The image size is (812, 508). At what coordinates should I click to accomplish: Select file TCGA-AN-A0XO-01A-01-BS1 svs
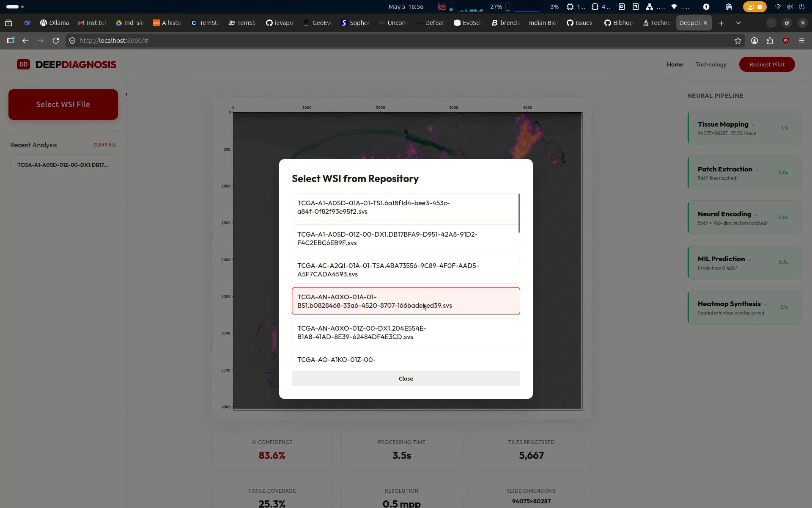[406, 301]
